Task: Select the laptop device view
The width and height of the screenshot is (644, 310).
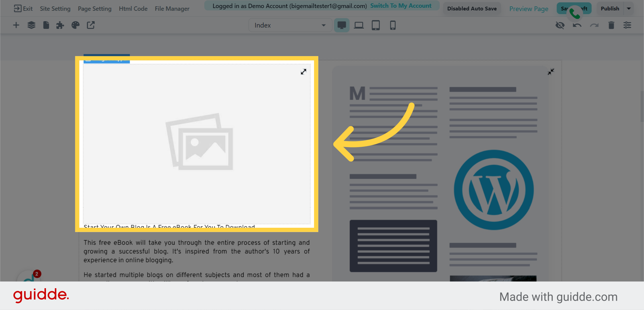Action: tap(359, 25)
